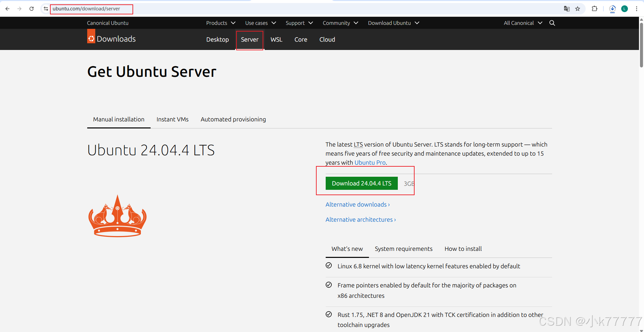644x332 pixels.
Task: Click the Rust 1.75 .NET 8 feature text
Action: (x=440, y=320)
